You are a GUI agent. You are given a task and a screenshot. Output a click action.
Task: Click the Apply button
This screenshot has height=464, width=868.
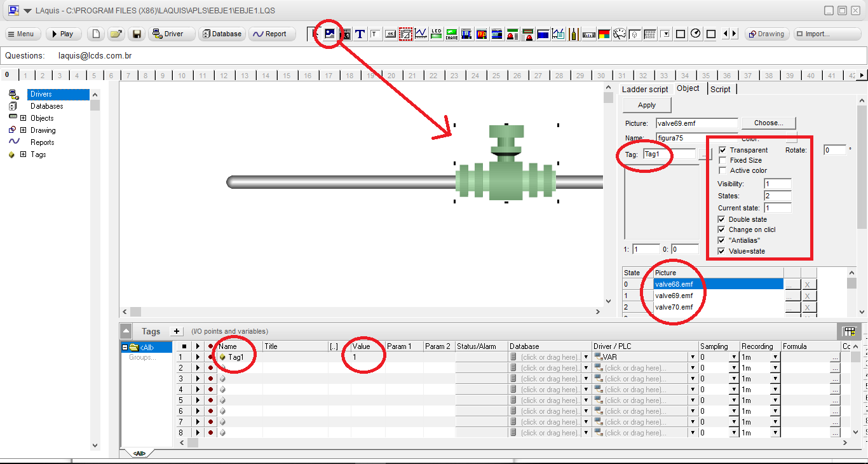tap(647, 105)
